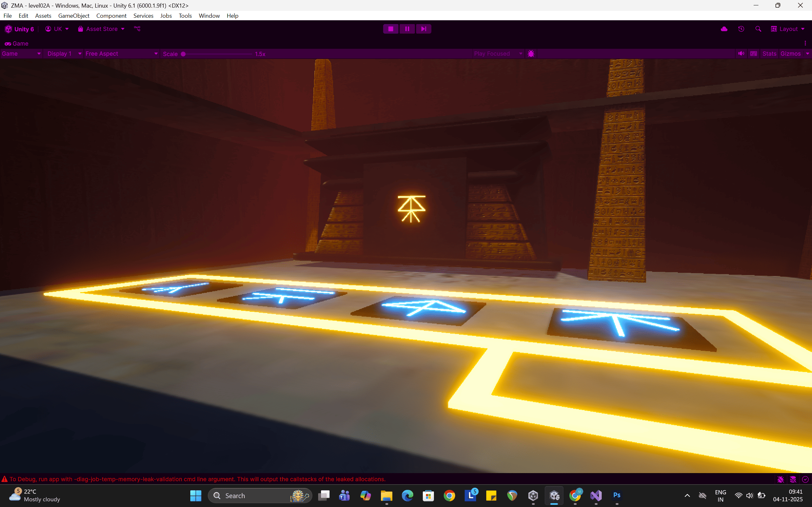Open the Unity Cloud icon
The height and width of the screenshot is (507, 812).
(724, 29)
